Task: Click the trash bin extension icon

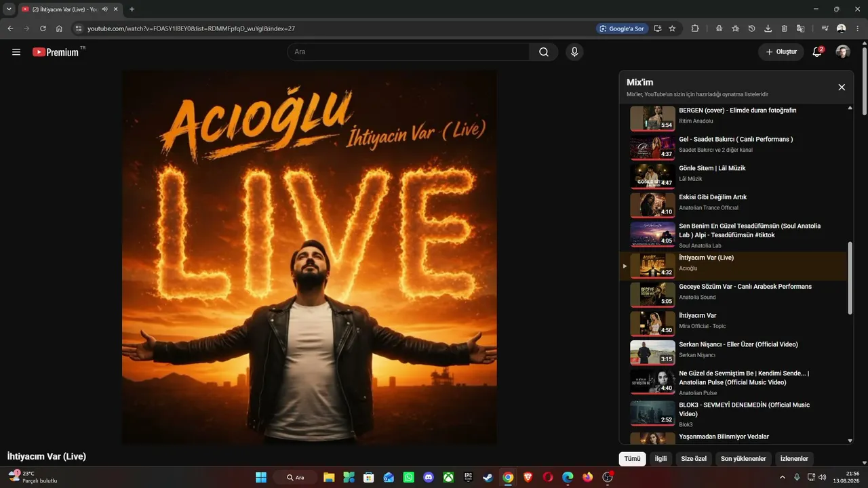Action: [784, 28]
